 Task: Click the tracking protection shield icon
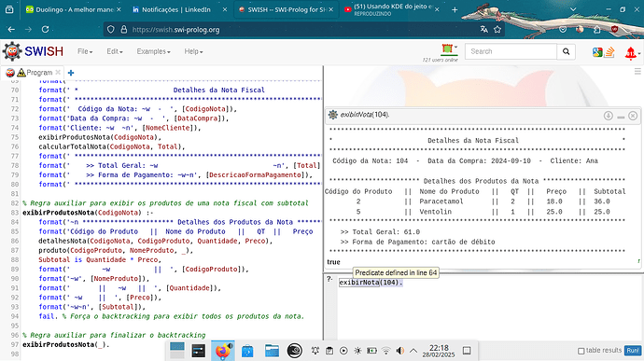(x=110, y=30)
